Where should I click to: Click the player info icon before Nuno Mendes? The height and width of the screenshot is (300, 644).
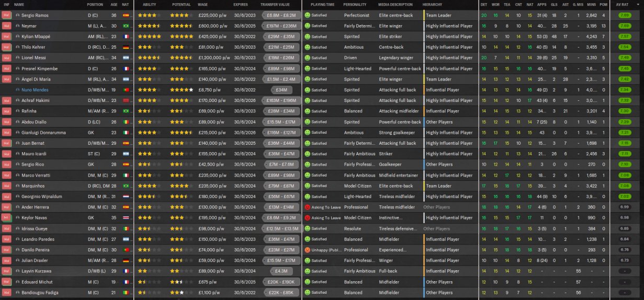pyautogui.click(x=18, y=90)
